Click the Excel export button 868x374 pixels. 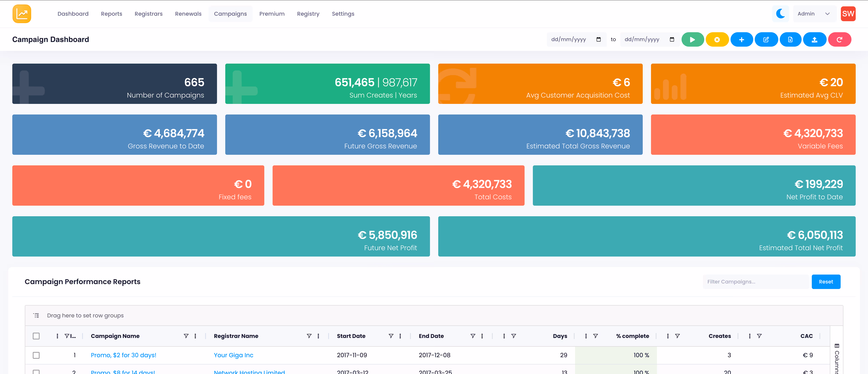[x=790, y=39]
